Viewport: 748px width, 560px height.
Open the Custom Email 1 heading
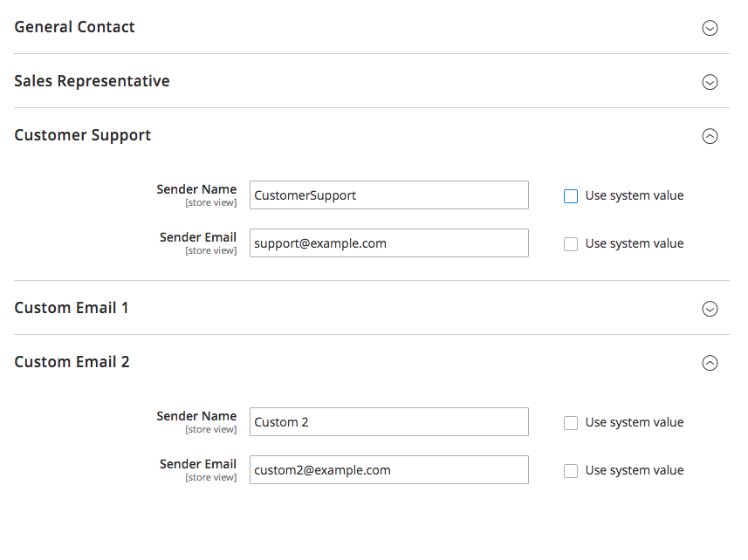[72, 308]
